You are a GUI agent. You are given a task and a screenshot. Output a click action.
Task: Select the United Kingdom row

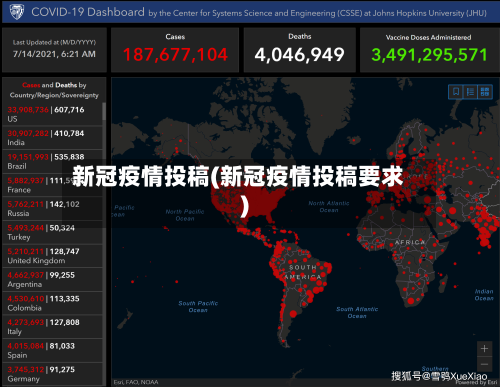coord(52,256)
